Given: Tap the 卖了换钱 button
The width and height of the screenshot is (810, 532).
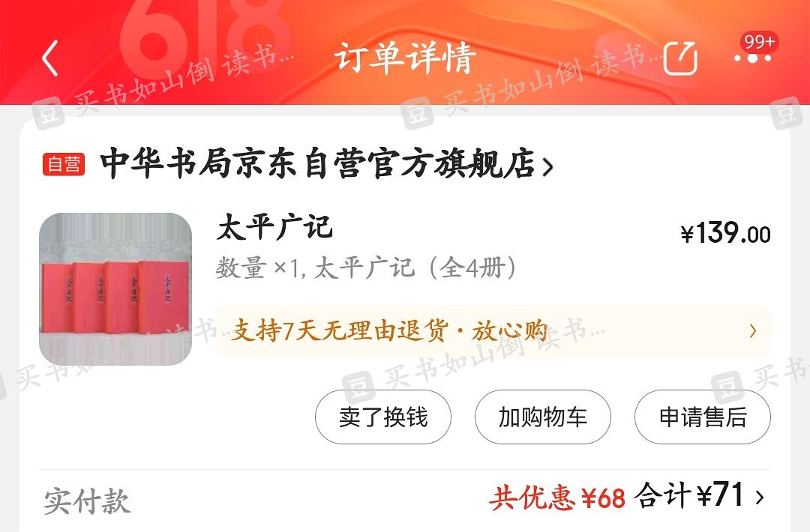Looking at the screenshot, I should click(383, 417).
